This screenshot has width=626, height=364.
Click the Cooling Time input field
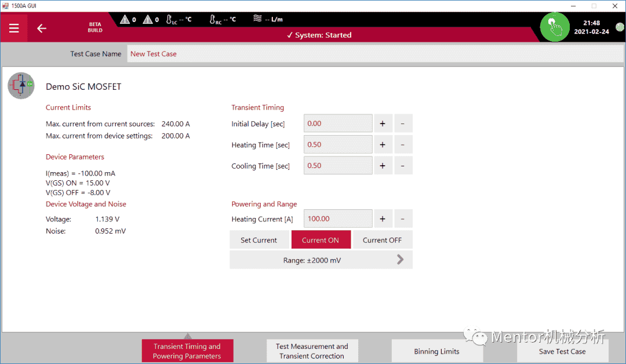click(338, 166)
